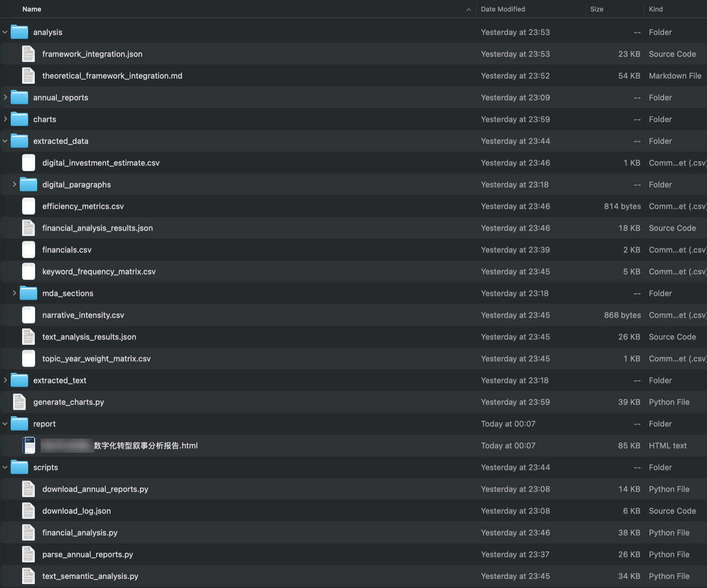The width and height of the screenshot is (707, 588).
Task: Collapse the scripts folder
Action: pos(5,467)
